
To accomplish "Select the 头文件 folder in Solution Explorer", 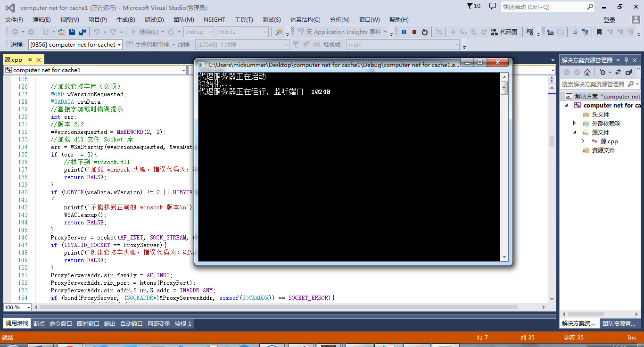I will click(x=601, y=114).
